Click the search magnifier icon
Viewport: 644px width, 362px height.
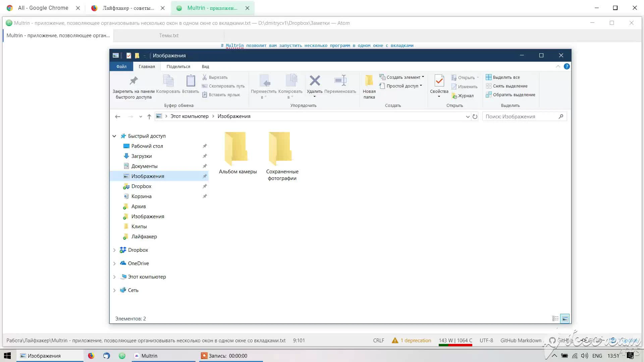tap(561, 117)
